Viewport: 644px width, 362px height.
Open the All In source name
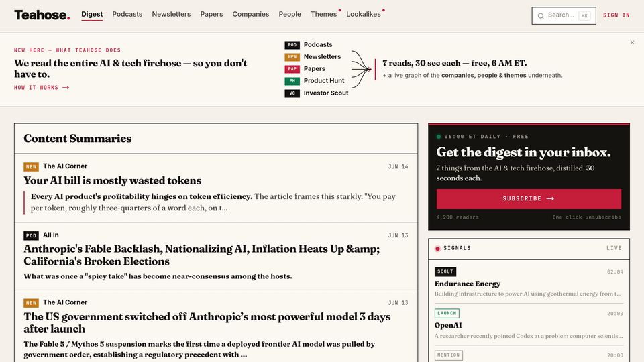point(51,235)
